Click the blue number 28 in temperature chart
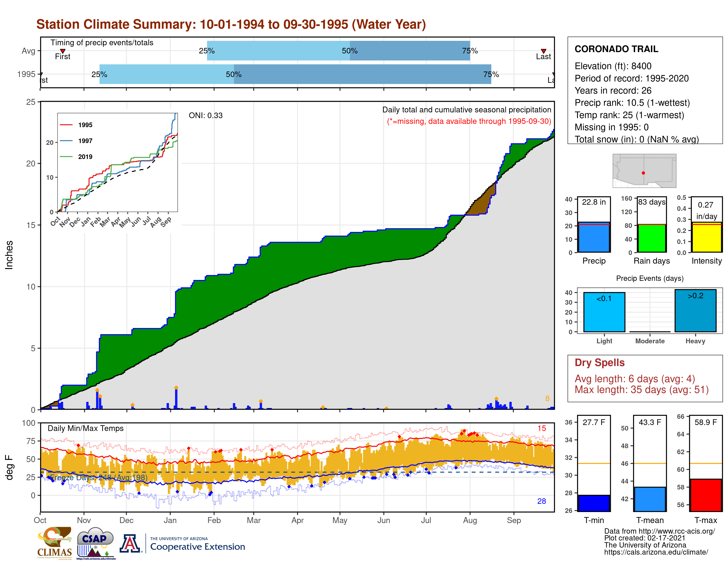Viewport: 728px width, 563px height. 542,501
